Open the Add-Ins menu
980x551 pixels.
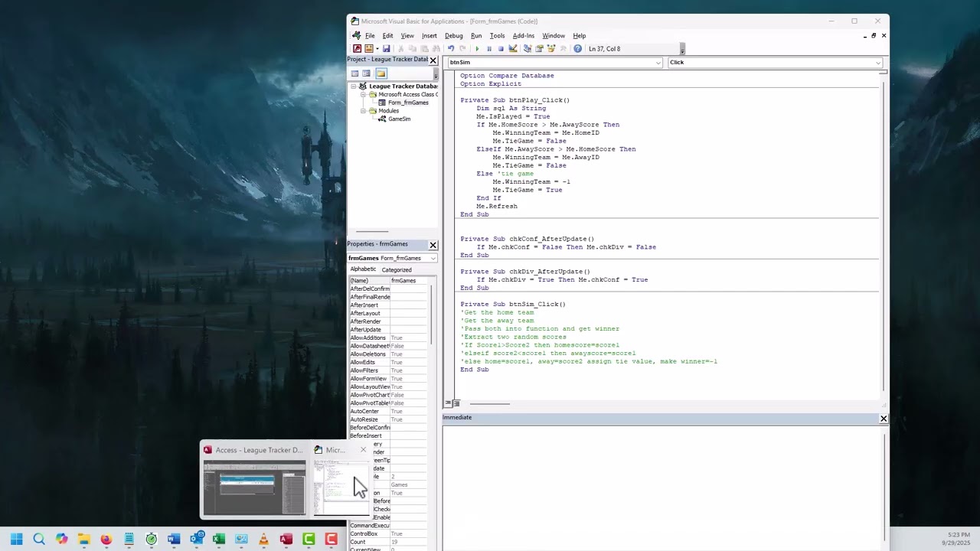click(524, 36)
